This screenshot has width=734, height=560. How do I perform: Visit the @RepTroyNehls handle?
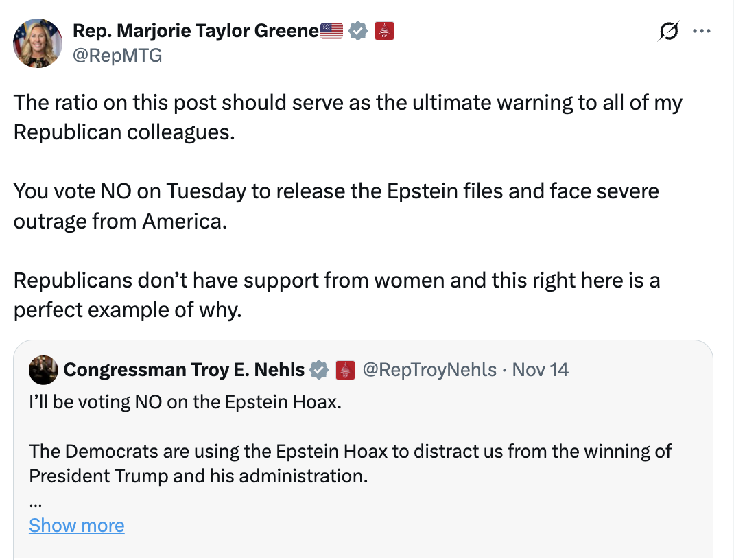(x=429, y=370)
